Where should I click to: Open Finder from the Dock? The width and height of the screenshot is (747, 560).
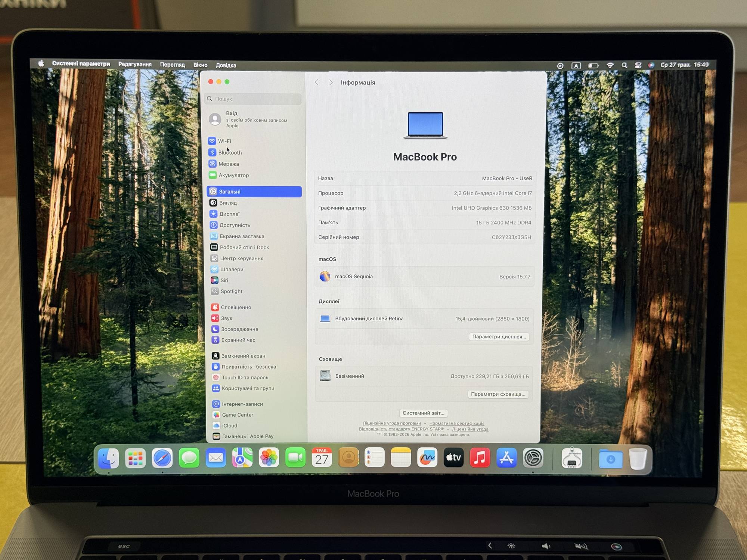coord(109,458)
